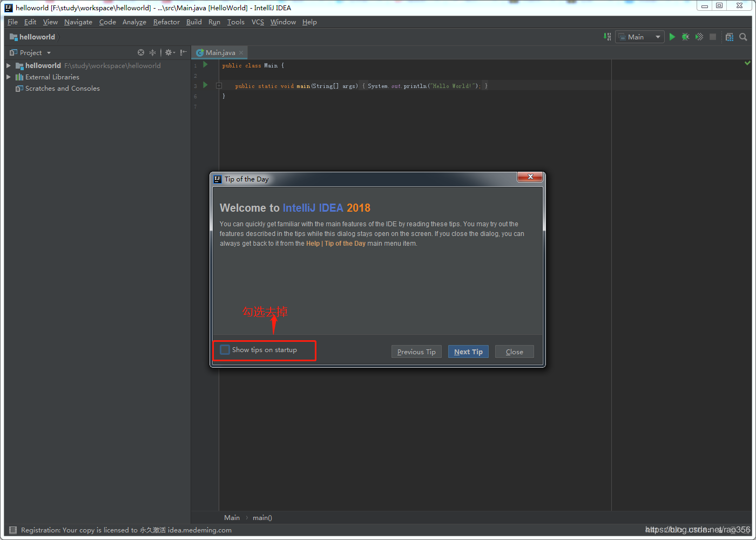Run Main with coverage
The width and height of the screenshot is (756, 540).
point(699,37)
